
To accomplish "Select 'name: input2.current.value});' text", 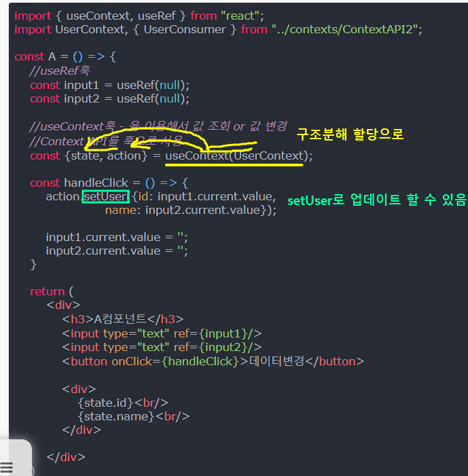I will pos(191,210).
